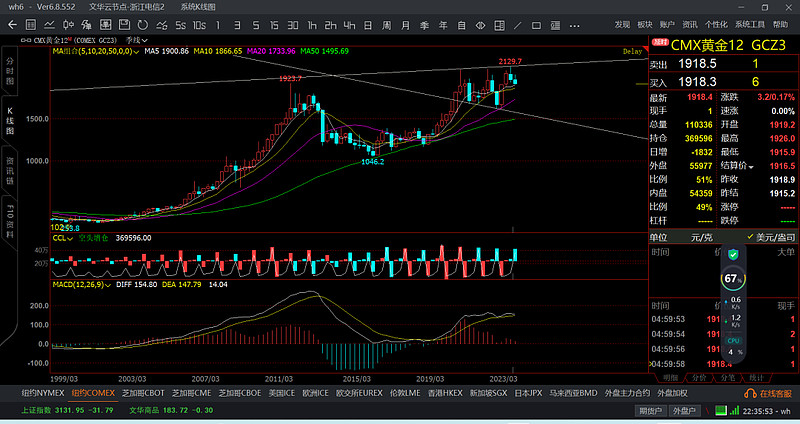Select custom 自 period
This screenshot has width=800, height=424.
point(462,25)
